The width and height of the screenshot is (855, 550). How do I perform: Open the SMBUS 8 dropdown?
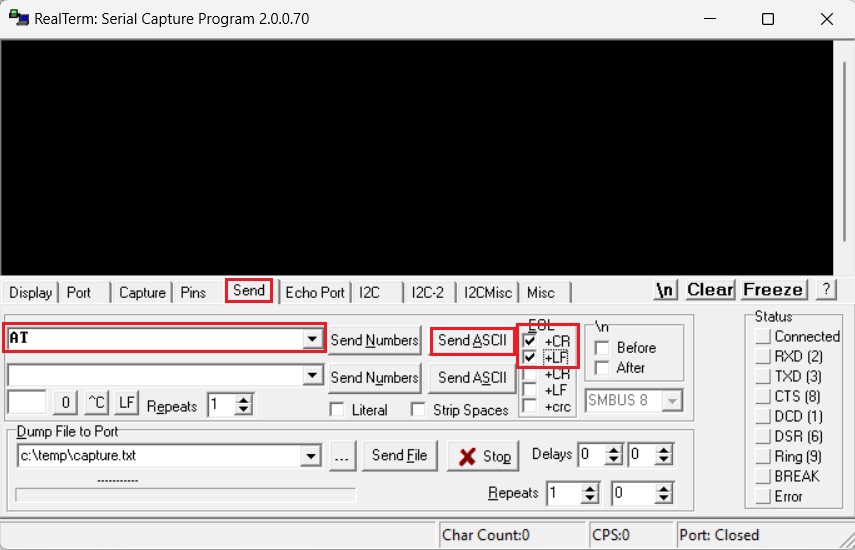(x=672, y=401)
